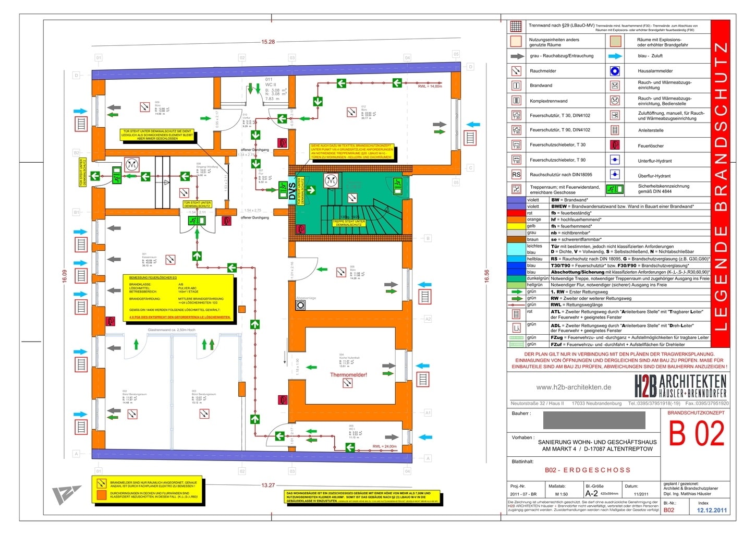The image size is (756, 535).
Task: Click the Brandwand legend symbol
Action: pos(516,86)
